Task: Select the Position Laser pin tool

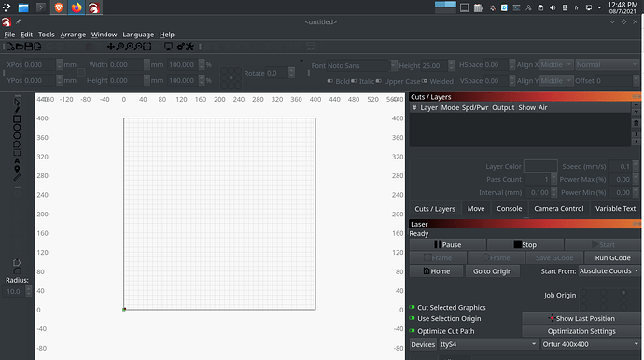Action: point(17,169)
